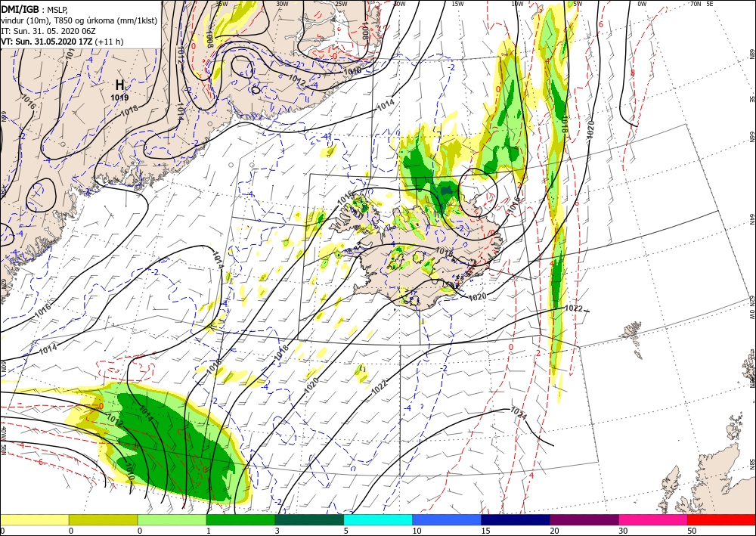Viewport: 756px width, 536px height.
Task: Click the red segment of the color bar
Action: pos(721,519)
